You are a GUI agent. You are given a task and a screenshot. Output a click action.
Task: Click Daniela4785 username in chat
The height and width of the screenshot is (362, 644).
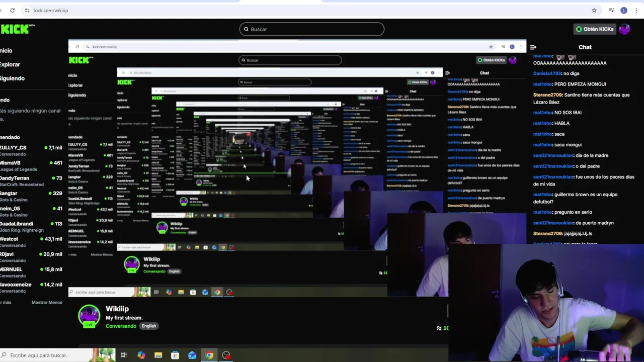[547, 73]
